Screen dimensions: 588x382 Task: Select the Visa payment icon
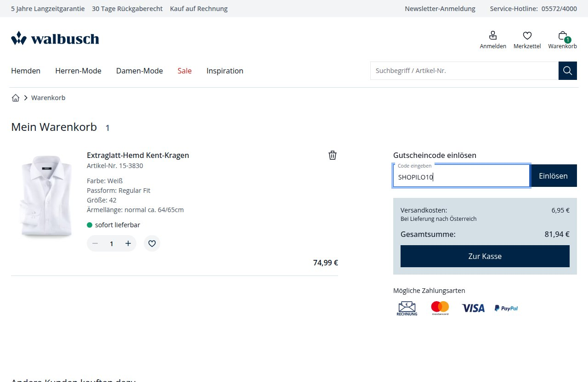[473, 308]
